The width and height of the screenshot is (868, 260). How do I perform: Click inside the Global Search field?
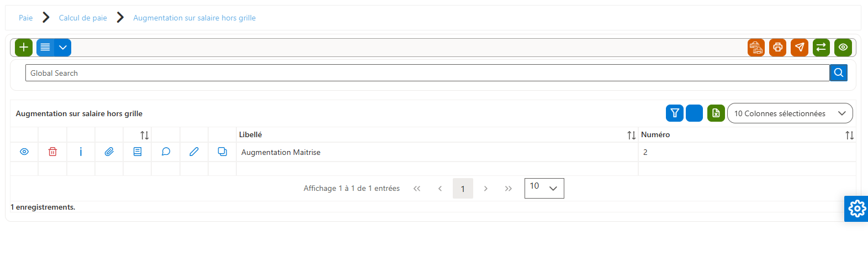[x=427, y=73]
